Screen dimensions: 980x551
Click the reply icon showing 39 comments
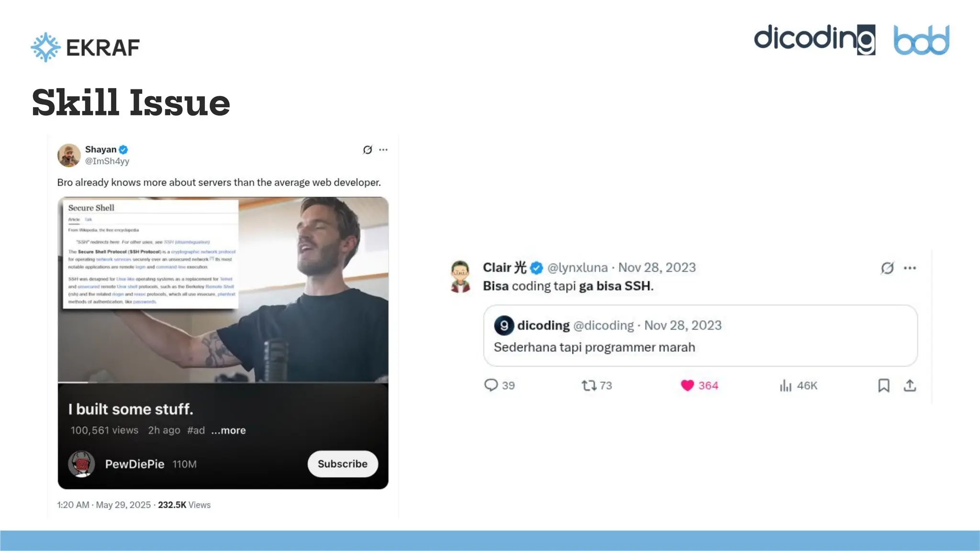tap(491, 385)
